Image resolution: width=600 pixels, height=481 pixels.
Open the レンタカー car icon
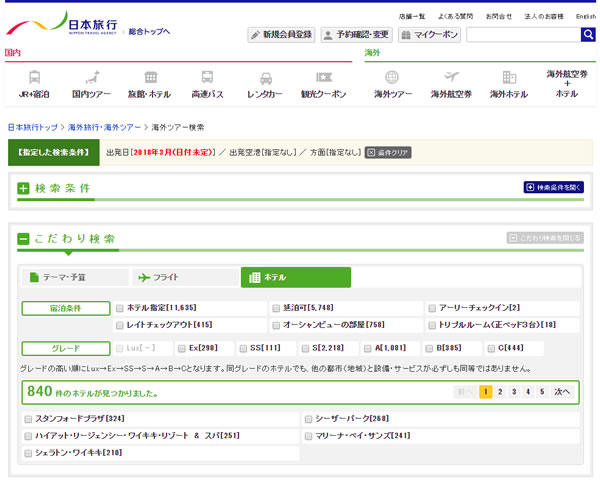[265, 78]
